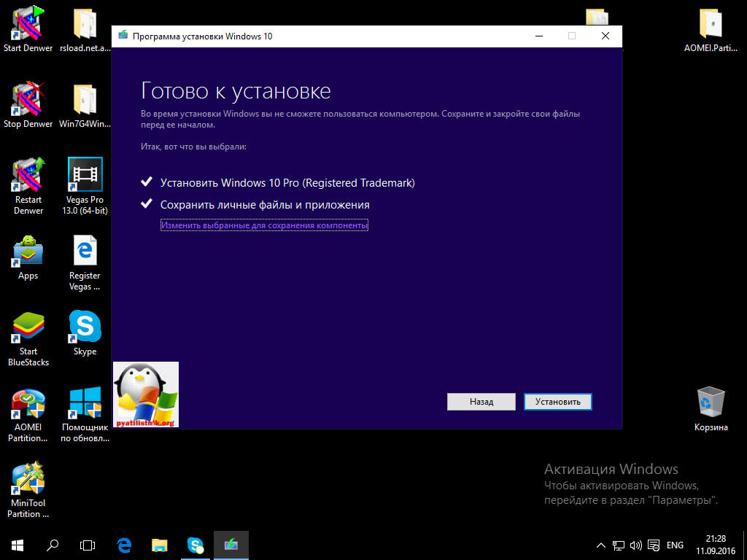
Task: Open the Windows Start menu
Action: coord(17,545)
